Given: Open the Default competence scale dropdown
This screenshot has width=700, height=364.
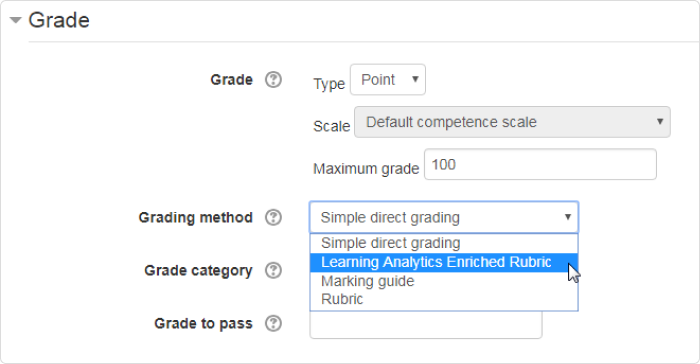Looking at the screenshot, I should pyautogui.click(x=512, y=122).
